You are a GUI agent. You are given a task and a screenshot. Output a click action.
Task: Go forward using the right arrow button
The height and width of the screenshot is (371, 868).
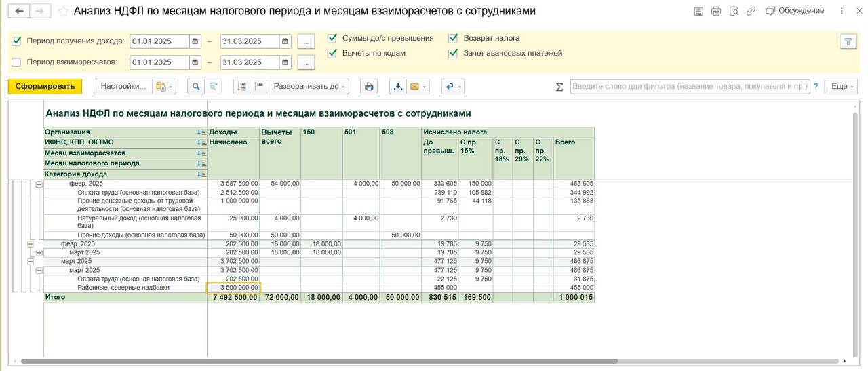point(41,11)
